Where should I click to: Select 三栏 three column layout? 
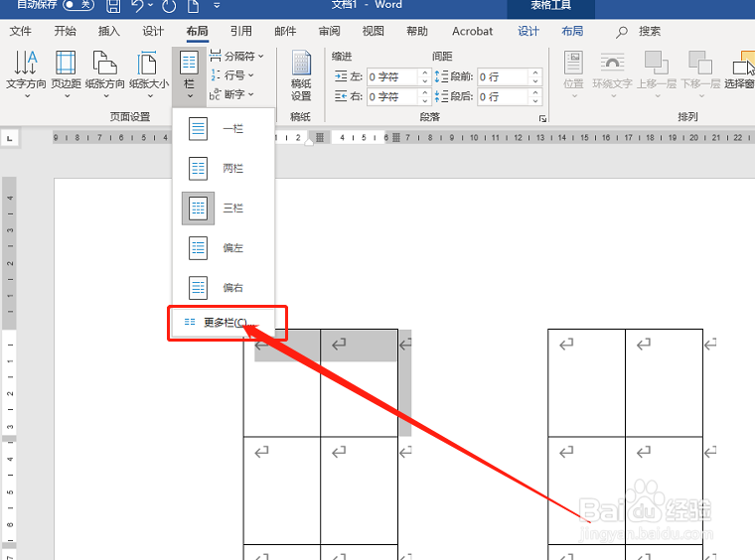pyautogui.click(x=224, y=209)
